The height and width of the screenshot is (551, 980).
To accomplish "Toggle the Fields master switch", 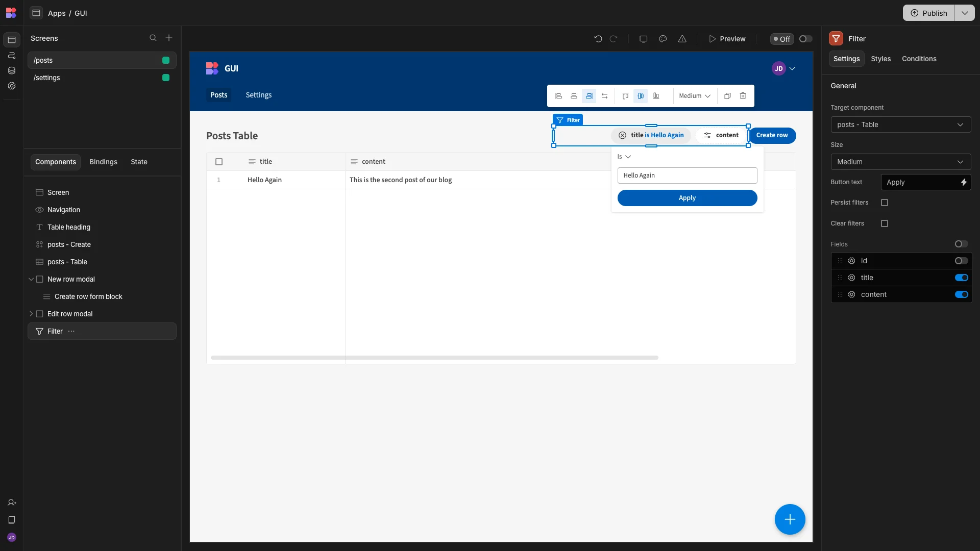I will click(x=961, y=244).
